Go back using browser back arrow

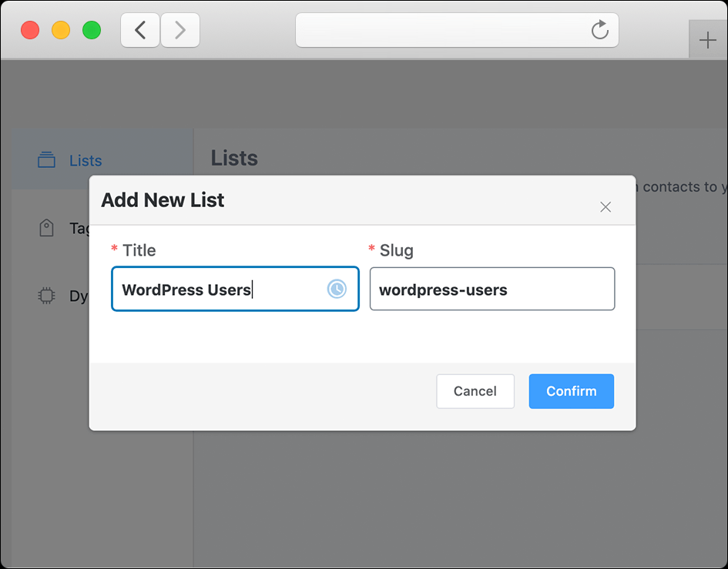140,30
